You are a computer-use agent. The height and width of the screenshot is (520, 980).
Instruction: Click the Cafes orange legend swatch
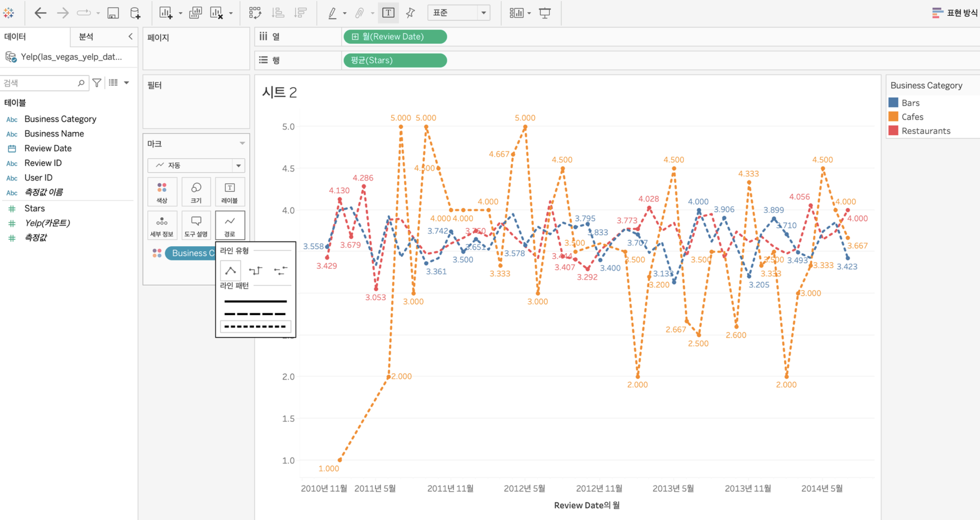pos(893,117)
